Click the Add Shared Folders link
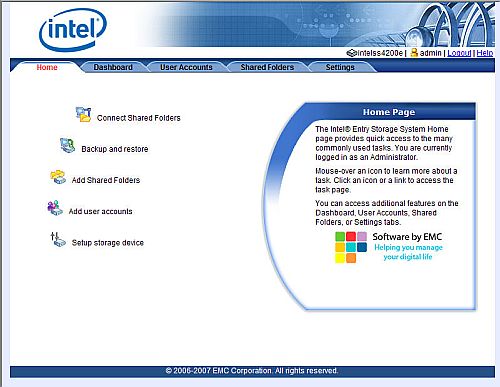Image resolution: width=500 pixels, height=387 pixels. point(106,180)
